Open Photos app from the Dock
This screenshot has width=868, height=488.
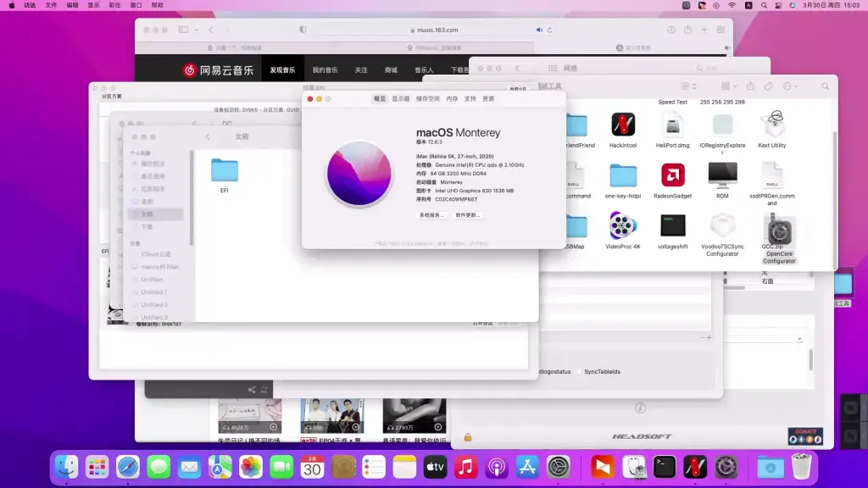click(251, 467)
